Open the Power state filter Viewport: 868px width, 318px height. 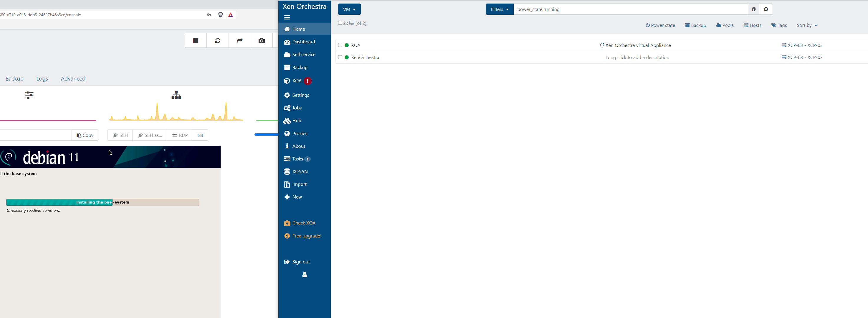[x=660, y=25]
